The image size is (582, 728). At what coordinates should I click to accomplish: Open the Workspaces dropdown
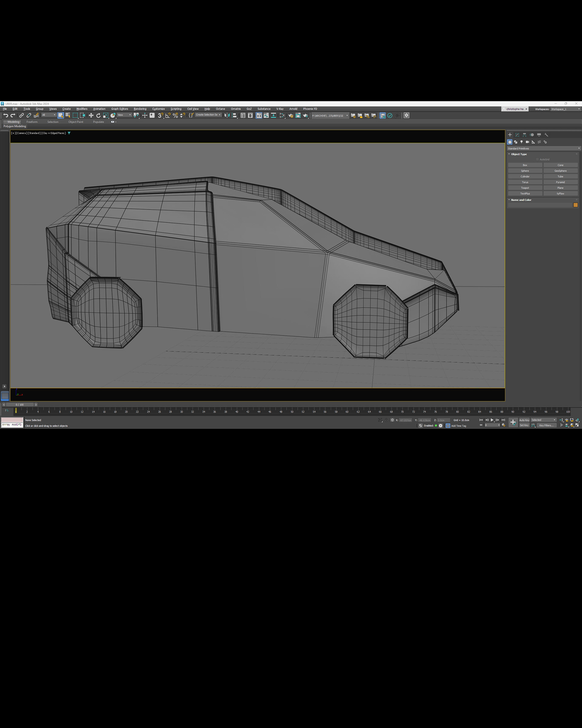565,109
